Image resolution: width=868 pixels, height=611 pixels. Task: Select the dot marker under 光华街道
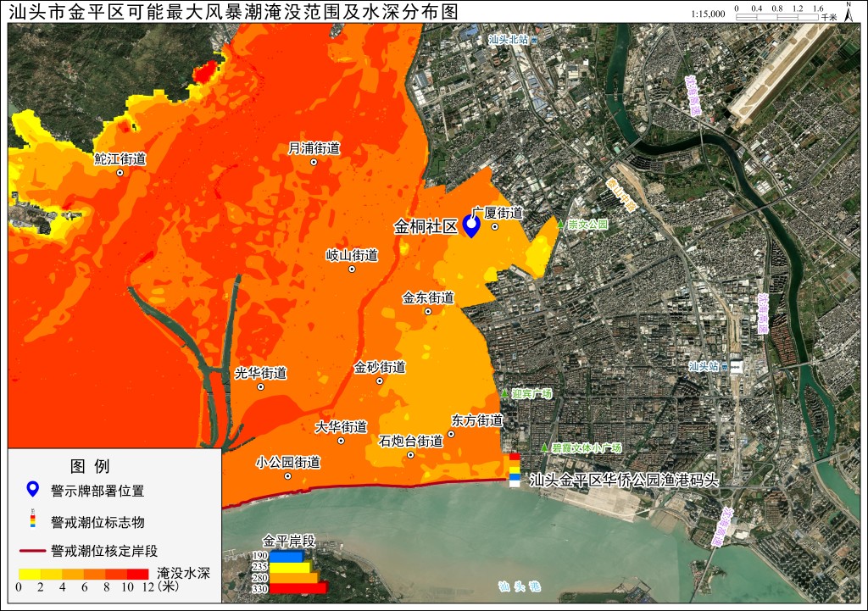[x=261, y=387]
